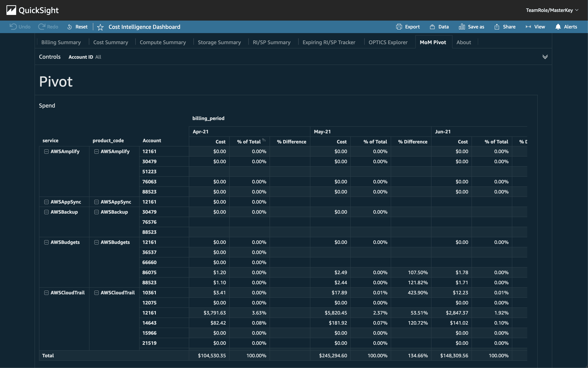
Task: Click the View fit-width icon
Action: (528, 27)
